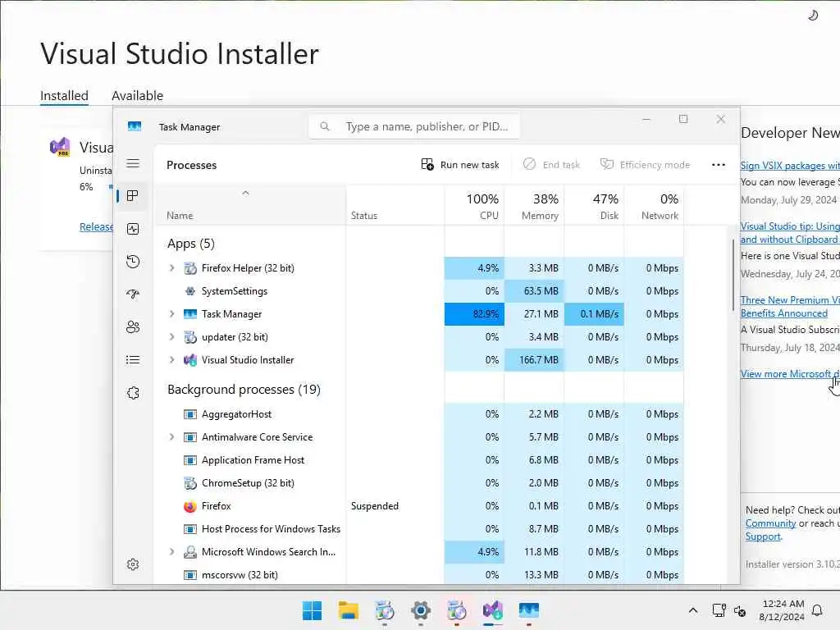Open App history icon in sidebar
The image size is (840, 630).
[133, 262]
